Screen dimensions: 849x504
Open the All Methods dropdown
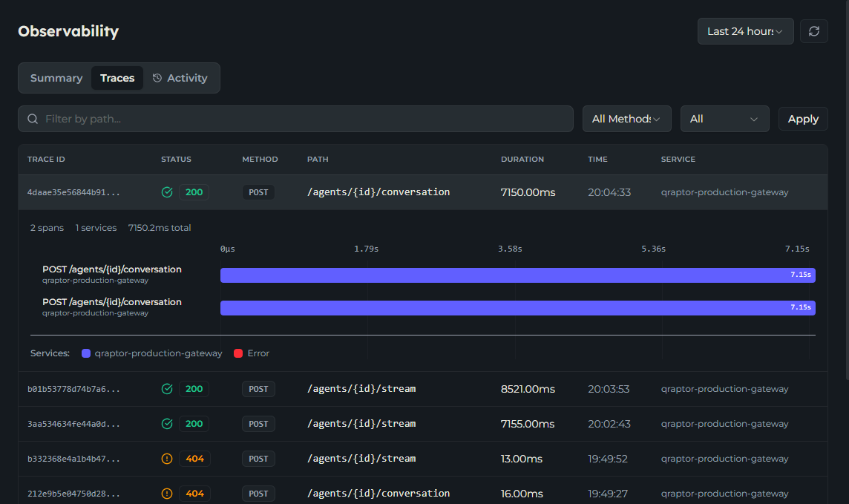pos(627,119)
